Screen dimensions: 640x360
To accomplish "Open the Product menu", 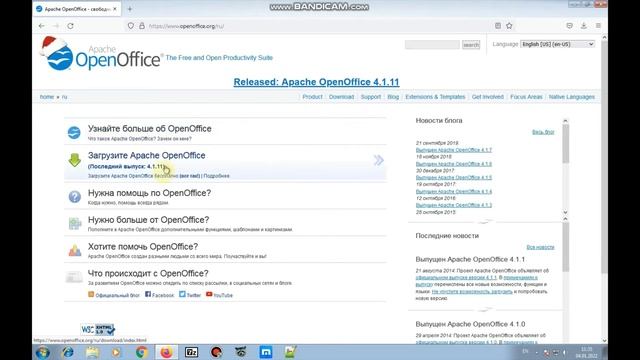I will (x=312, y=97).
